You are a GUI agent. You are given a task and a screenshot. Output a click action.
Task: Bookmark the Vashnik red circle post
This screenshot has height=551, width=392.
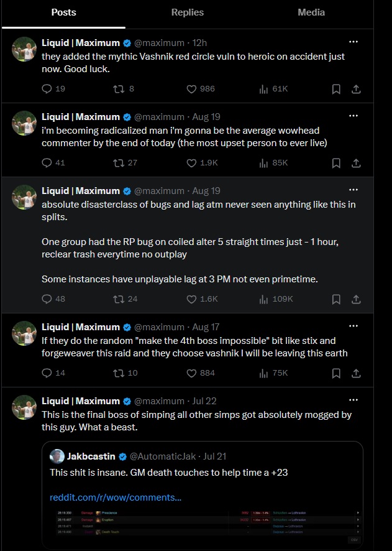tap(336, 89)
